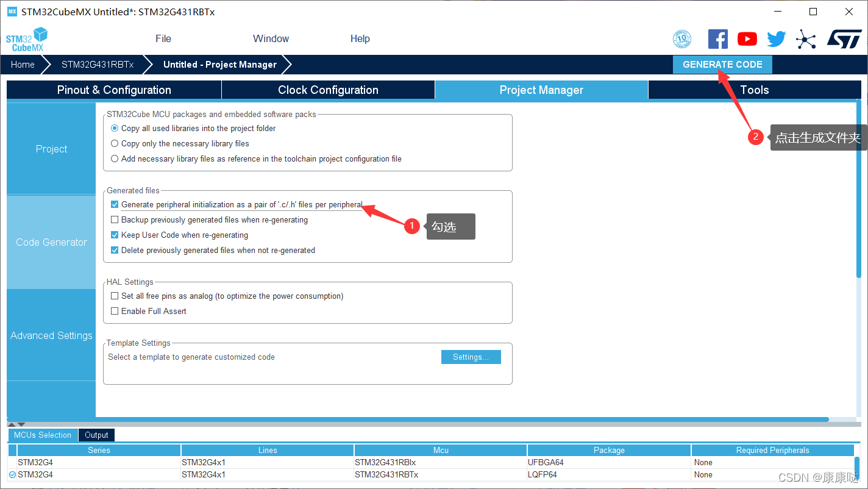Screen dimensions: 868x489
Task: Go to Home breadcrumb
Action: tap(23, 65)
